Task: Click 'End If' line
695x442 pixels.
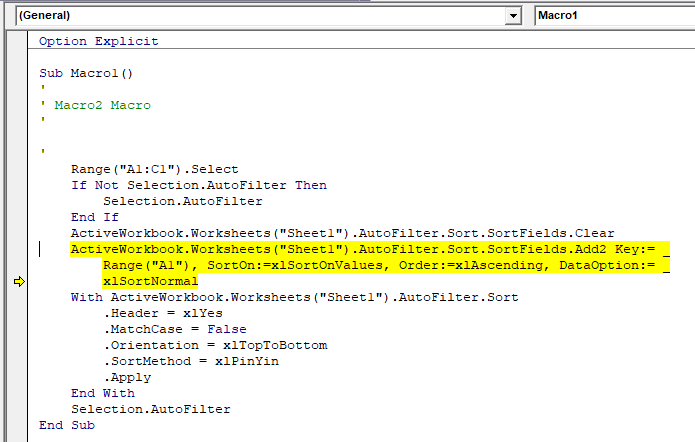Action: click(x=95, y=217)
